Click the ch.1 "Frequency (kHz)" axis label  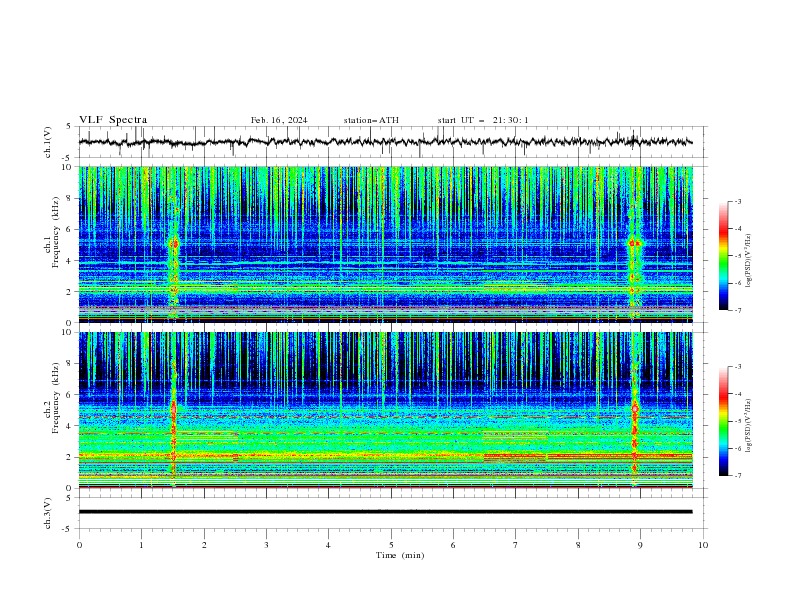pyautogui.click(x=58, y=233)
